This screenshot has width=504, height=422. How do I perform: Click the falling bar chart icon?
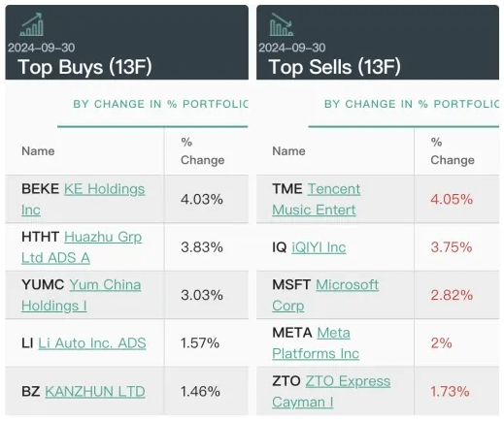click(x=282, y=24)
